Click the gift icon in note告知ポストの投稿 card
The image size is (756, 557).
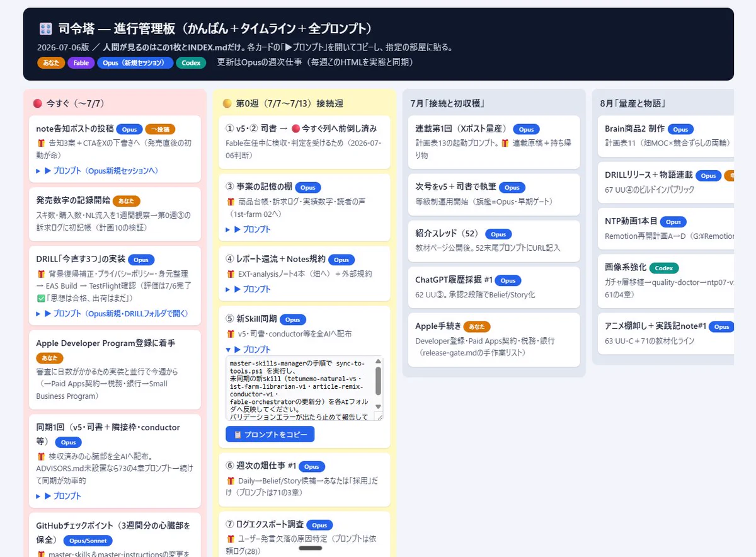41,143
